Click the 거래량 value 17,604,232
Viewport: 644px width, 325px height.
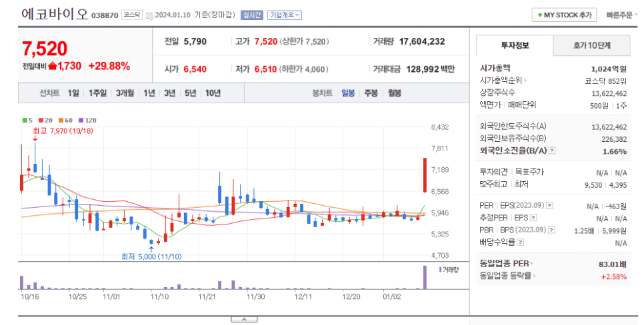pyautogui.click(x=422, y=41)
